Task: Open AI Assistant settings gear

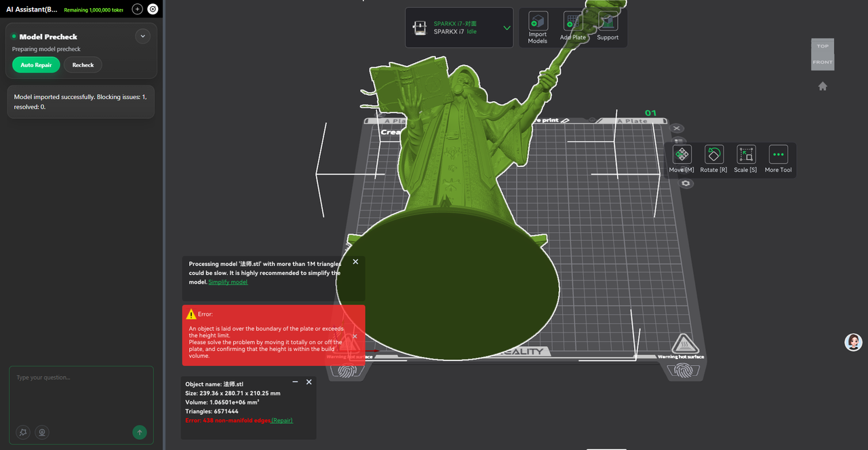Action: click(x=153, y=10)
